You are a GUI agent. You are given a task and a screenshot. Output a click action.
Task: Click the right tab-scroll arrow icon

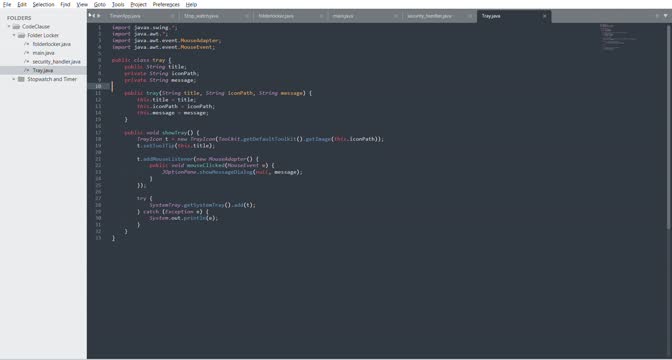click(x=98, y=16)
